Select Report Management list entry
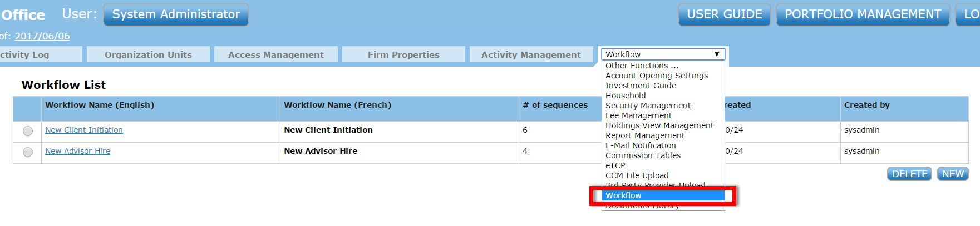The height and width of the screenshot is (226, 980). 645,135
